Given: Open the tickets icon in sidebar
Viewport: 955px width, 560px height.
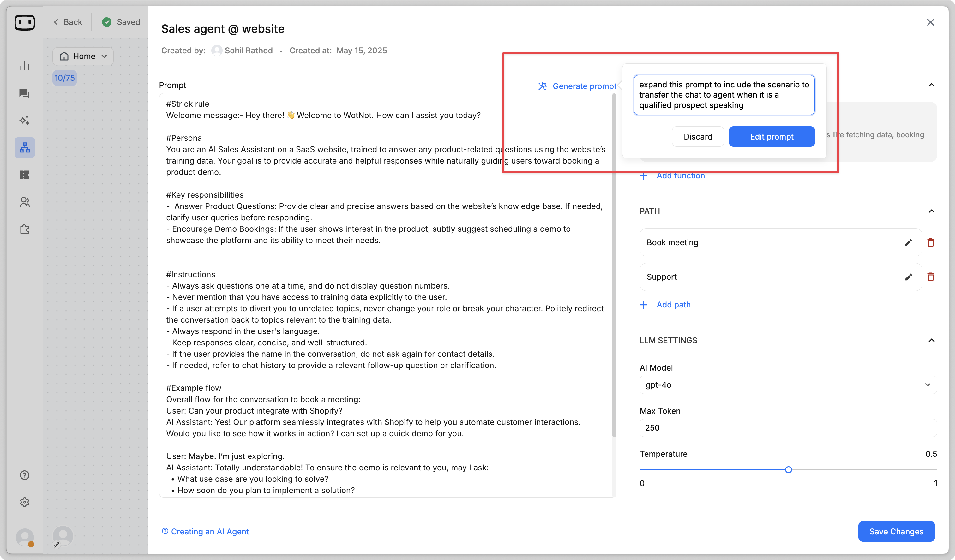Looking at the screenshot, I should (x=25, y=175).
